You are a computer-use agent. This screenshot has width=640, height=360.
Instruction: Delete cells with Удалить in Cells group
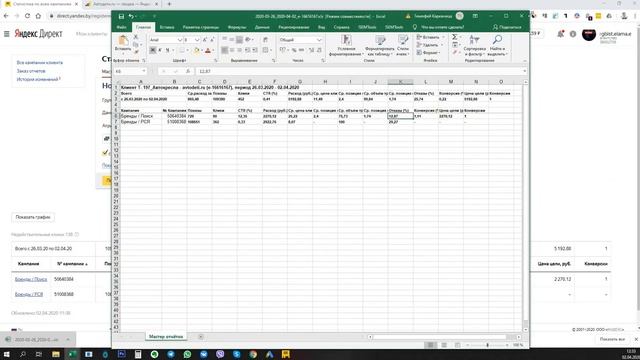click(x=430, y=45)
